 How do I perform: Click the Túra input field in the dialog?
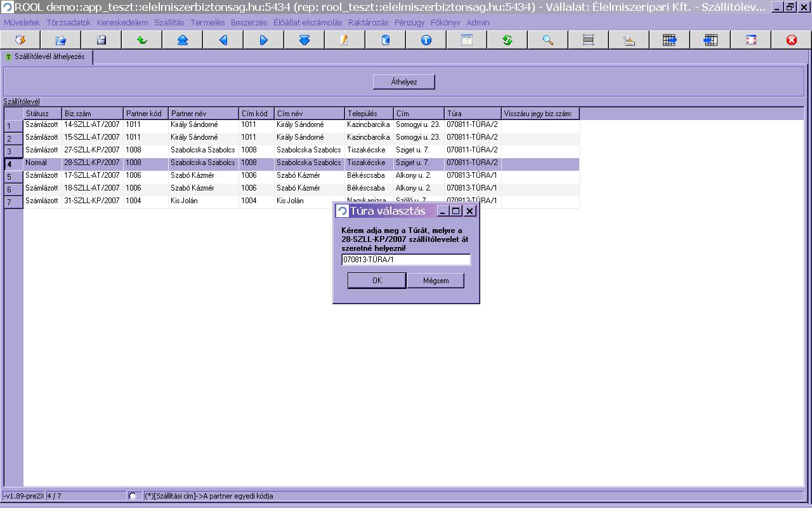(x=406, y=260)
